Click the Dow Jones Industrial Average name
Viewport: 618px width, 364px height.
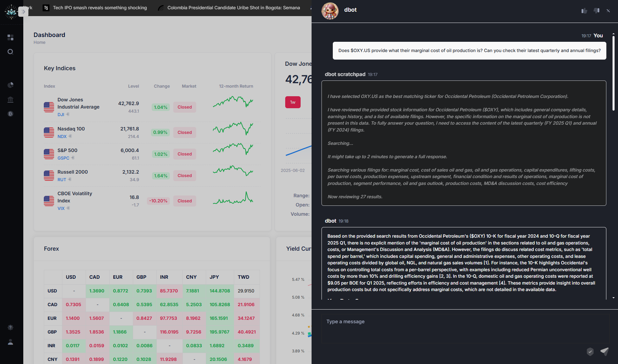tap(78, 103)
